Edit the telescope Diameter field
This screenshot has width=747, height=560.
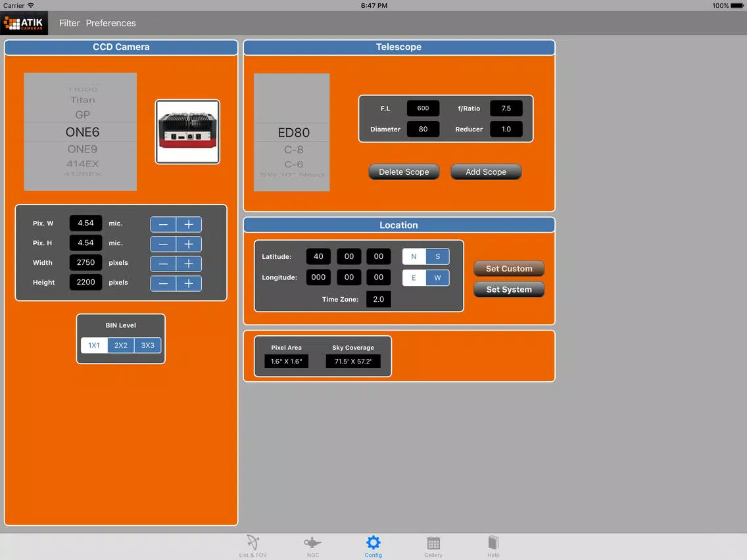(423, 129)
